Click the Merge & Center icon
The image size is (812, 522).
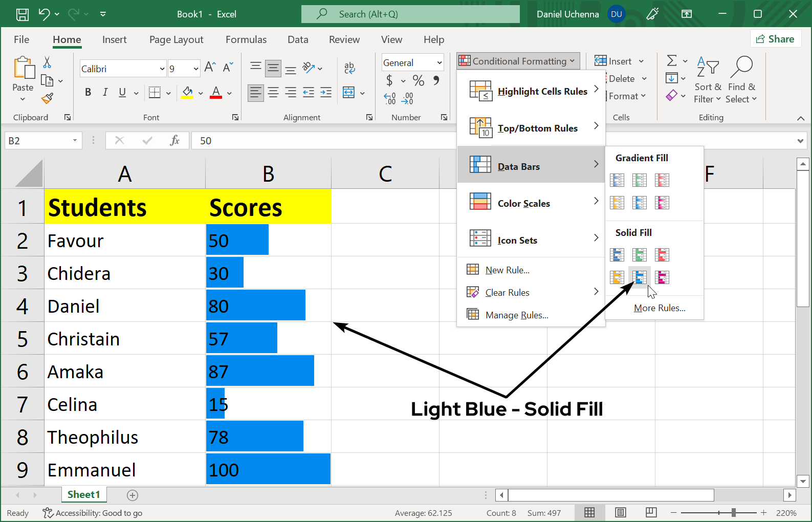(349, 93)
